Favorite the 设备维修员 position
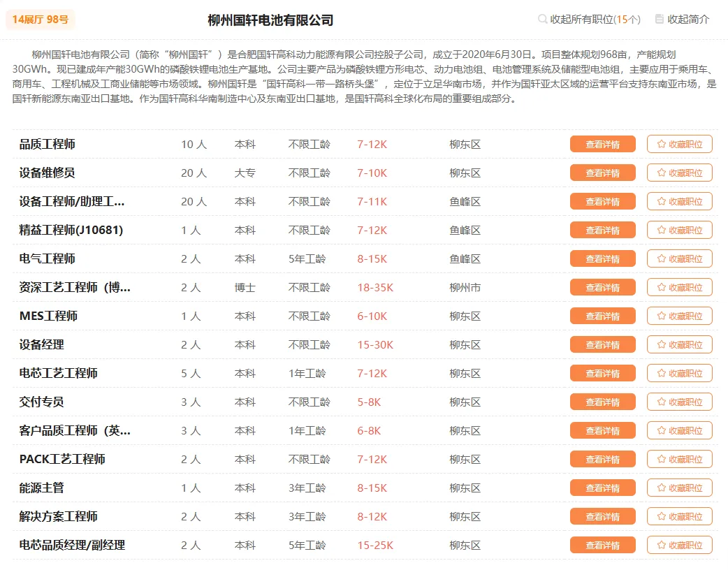Screen dimensions: 728x570 680,173
